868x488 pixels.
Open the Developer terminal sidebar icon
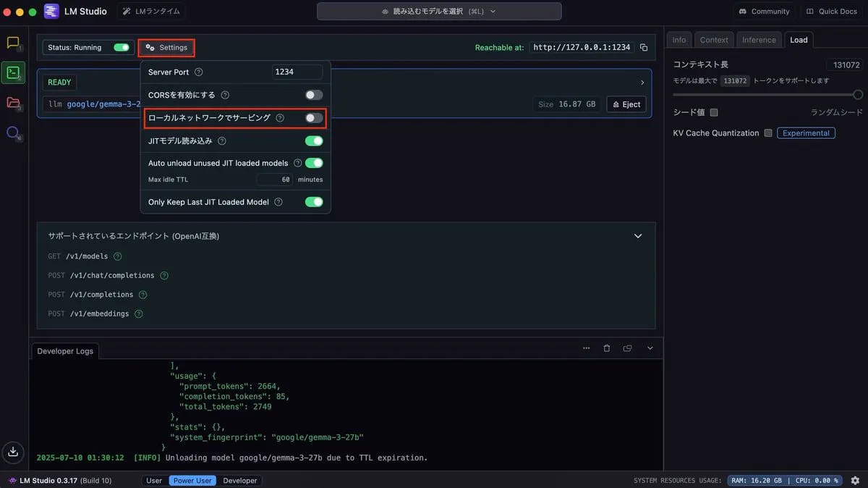coord(13,72)
